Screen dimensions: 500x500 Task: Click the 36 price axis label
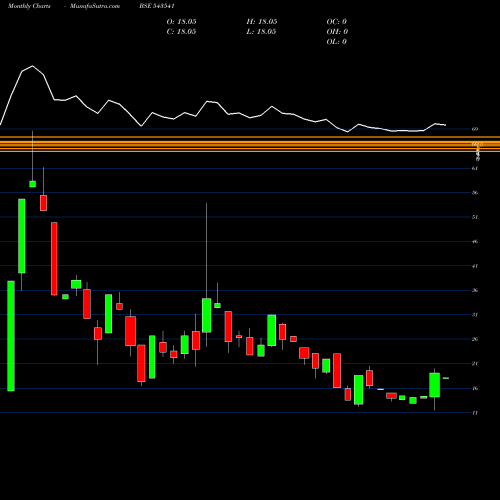click(475, 290)
